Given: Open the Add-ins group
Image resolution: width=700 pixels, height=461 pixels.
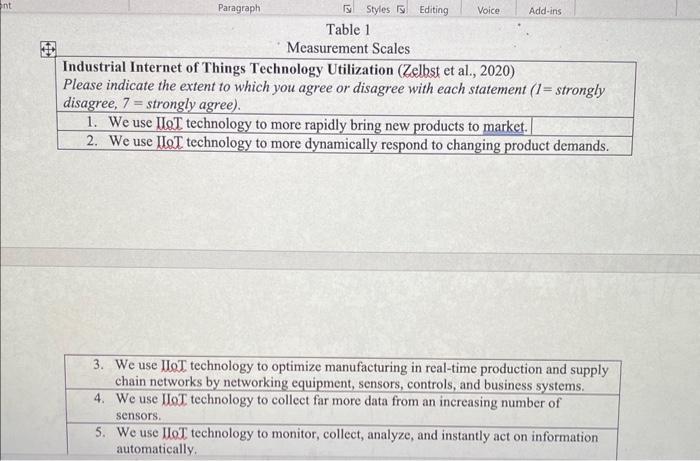Looking at the screenshot, I should click(x=545, y=11).
